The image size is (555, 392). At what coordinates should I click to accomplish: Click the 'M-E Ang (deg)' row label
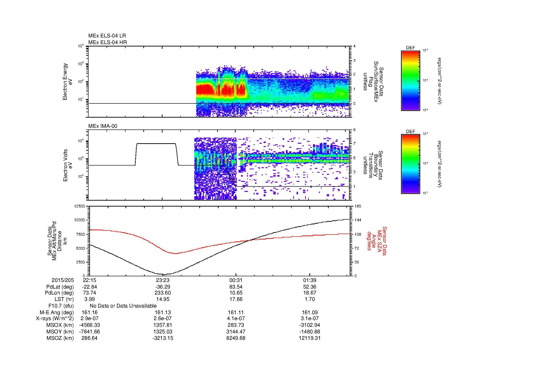click(x=56, y=312)
